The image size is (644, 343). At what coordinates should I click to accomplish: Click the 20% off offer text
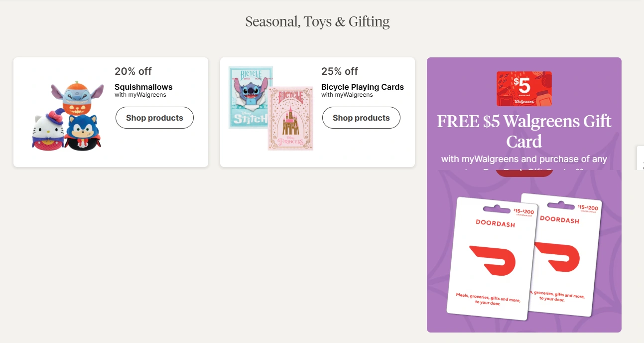(x=133, y=71)
